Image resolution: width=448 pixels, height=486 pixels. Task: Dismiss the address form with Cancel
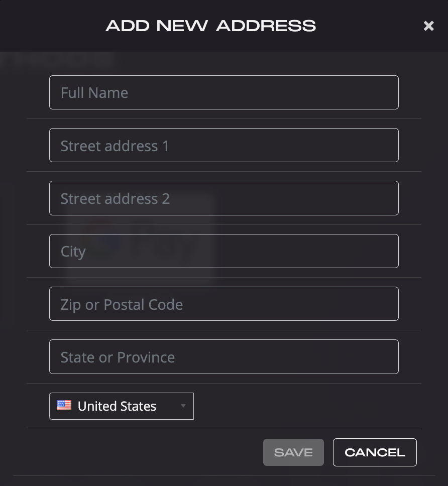coord(375,452)
